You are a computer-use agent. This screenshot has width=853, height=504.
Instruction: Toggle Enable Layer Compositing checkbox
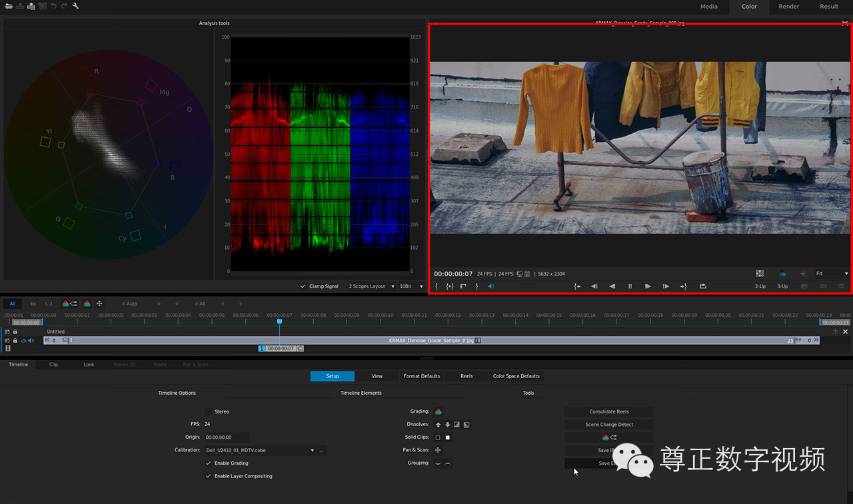209,476
